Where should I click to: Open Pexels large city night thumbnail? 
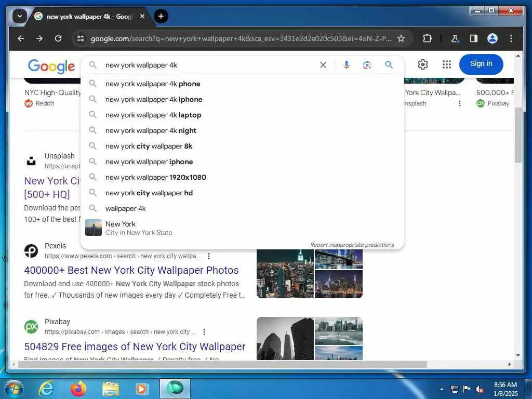285,274
